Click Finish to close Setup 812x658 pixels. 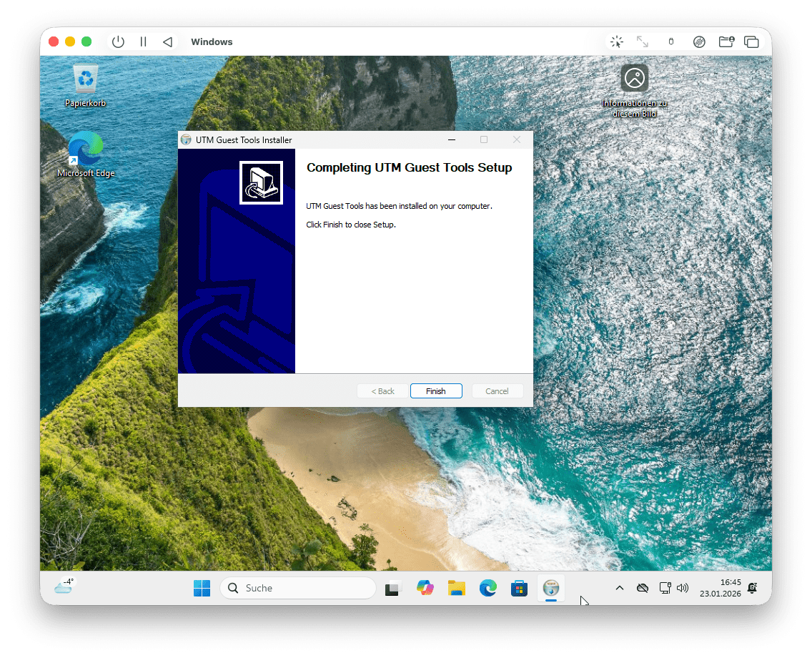click(x=436, y=391)
